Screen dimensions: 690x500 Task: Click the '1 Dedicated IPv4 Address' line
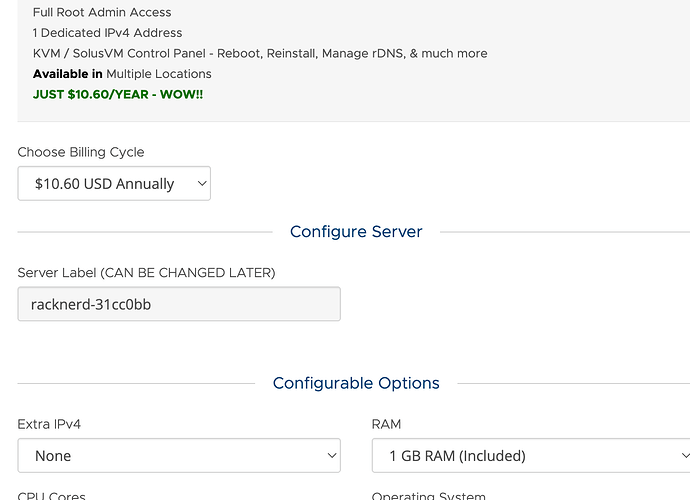(x=107, y=33)
